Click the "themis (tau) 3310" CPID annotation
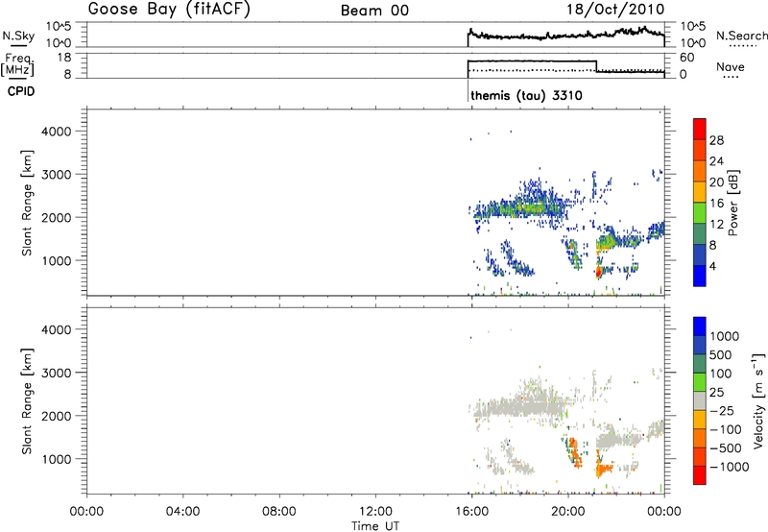 (526, 95)
